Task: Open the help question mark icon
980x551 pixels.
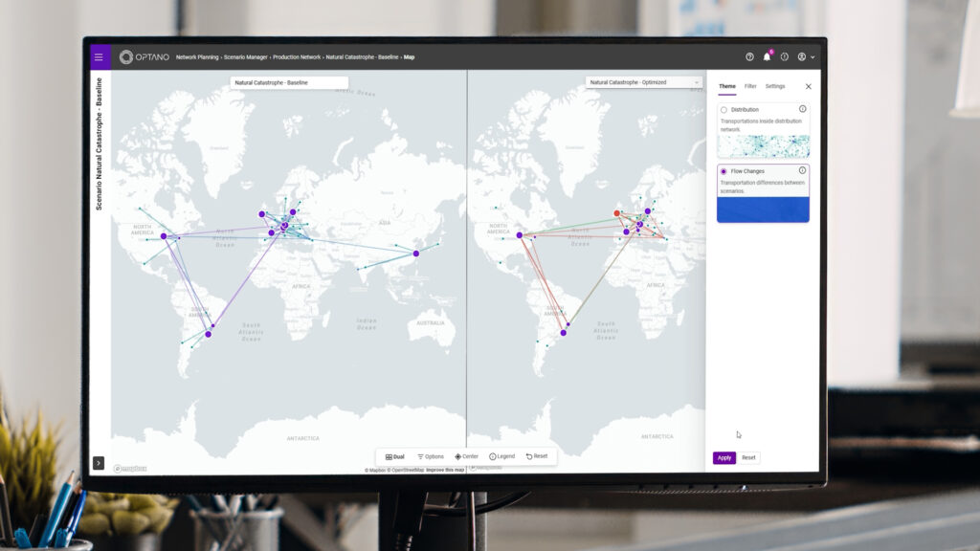Action: tap(749, 57)
